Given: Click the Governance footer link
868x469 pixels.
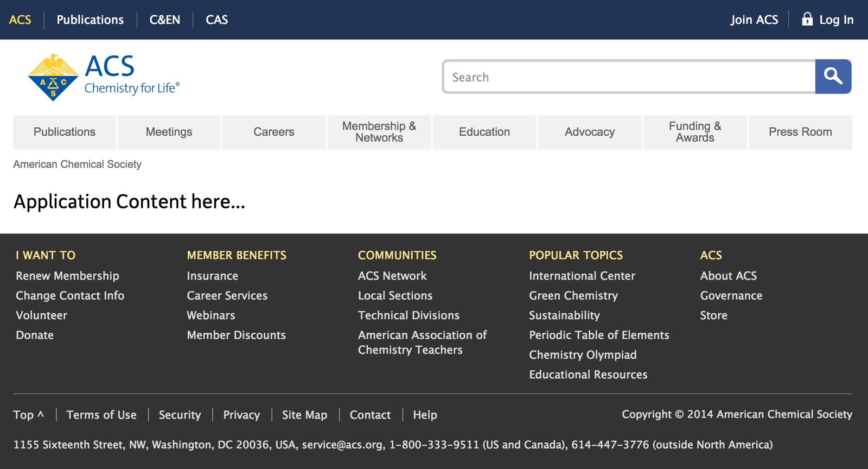Looking at the screenshot, I should pos(731,295).
